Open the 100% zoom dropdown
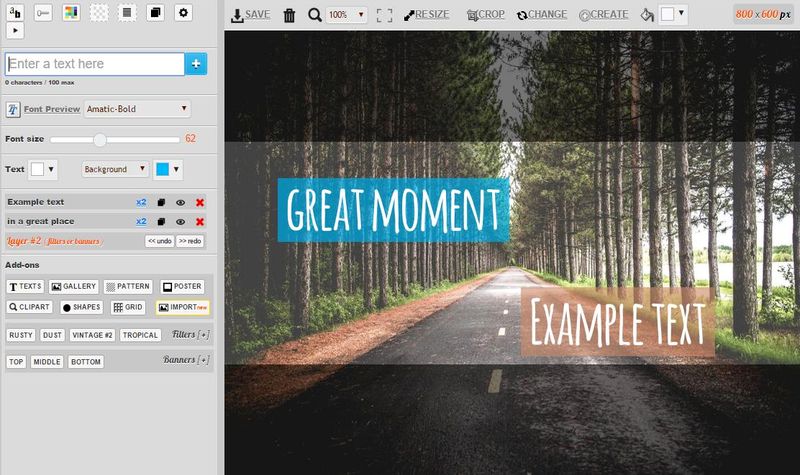800x475 pixels. click(x=347, y=15)
